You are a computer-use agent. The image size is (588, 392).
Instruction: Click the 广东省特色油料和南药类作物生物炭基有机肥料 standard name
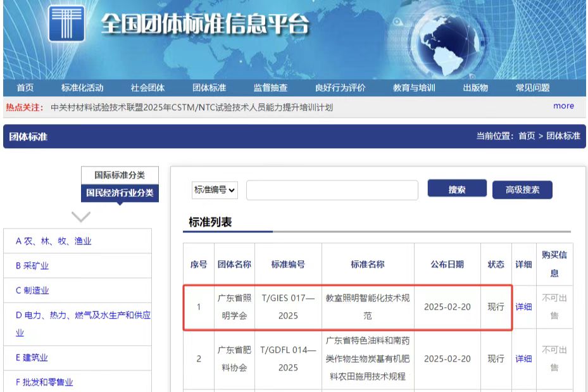point(368,358)
